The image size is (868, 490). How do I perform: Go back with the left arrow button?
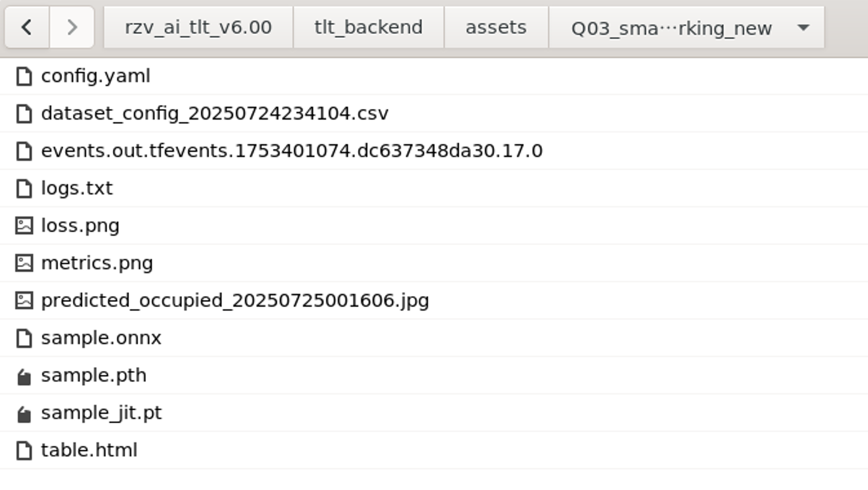[x=27, y=27]
